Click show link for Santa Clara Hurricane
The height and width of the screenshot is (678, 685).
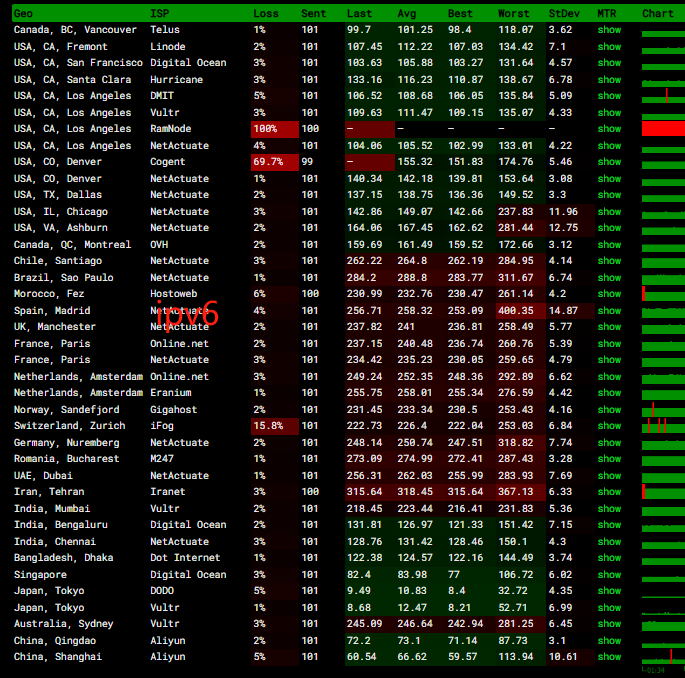point(609,80)
